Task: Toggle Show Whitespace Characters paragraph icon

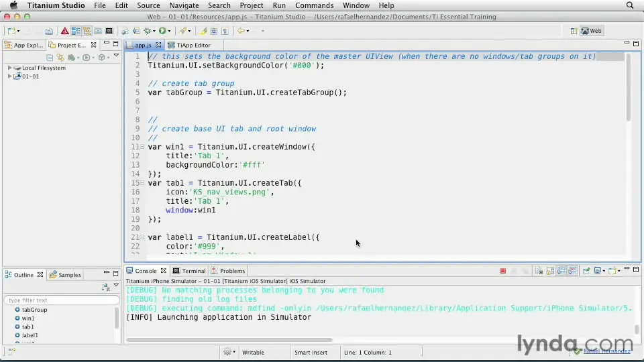Action: coord(225,31)
